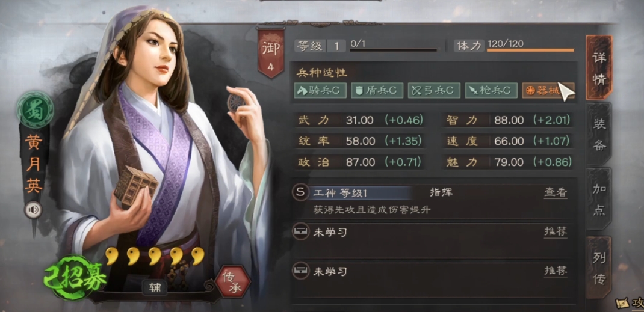The height and width of the screenshot is (312, 644).
Task: Select the 骑兵C troop type
Action: tap(320, 90)
